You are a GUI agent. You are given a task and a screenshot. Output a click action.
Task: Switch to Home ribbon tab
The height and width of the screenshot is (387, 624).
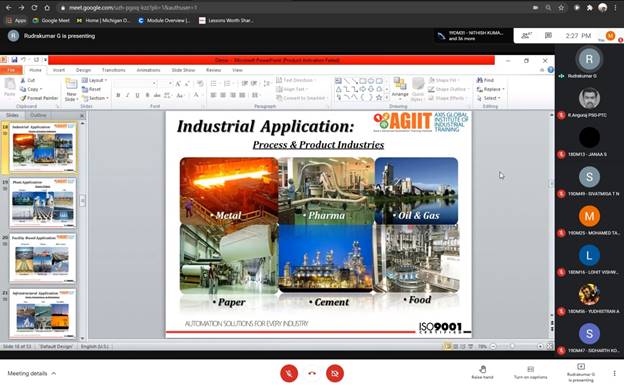click(35, 70)
